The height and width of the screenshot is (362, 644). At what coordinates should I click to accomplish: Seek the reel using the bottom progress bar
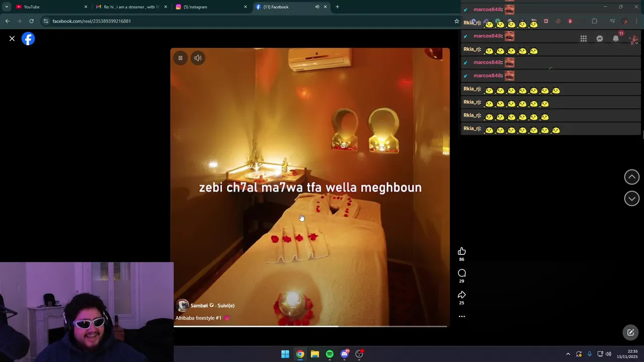pyautogui.click(x=310, y=326)
